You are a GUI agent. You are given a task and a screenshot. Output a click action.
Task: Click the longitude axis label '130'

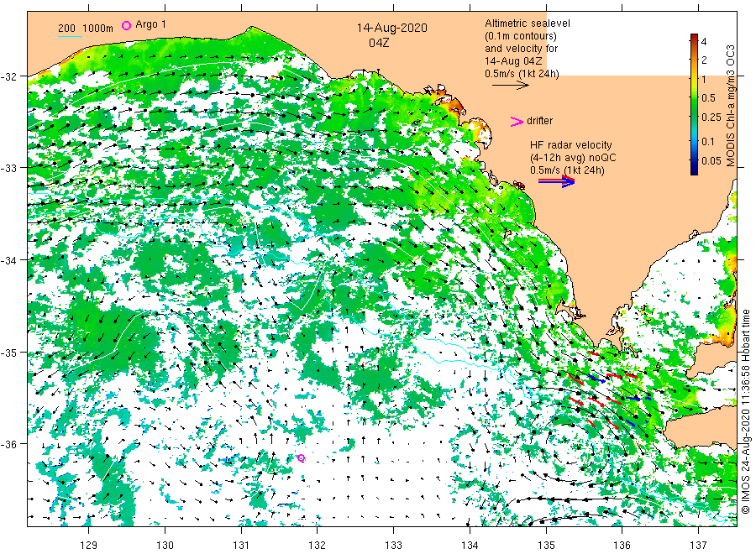tap(165, 546)
